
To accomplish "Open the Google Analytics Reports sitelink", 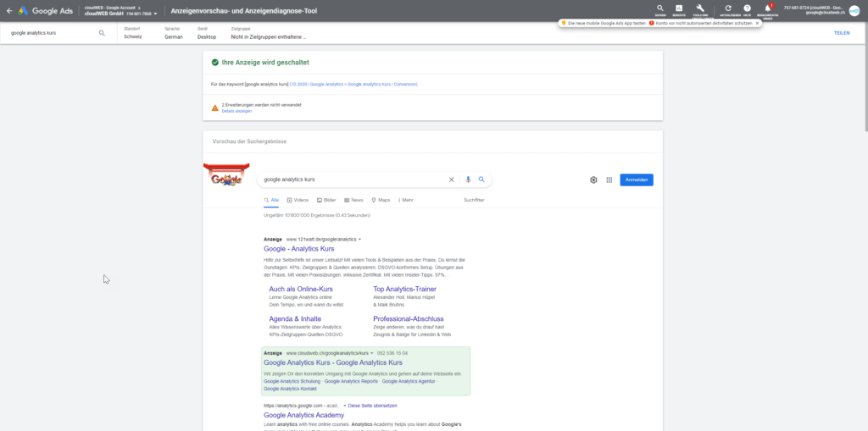I will [351, 381].
